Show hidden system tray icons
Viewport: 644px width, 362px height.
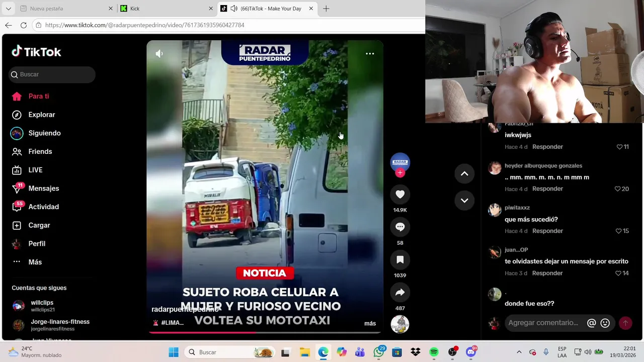point(519,352)
